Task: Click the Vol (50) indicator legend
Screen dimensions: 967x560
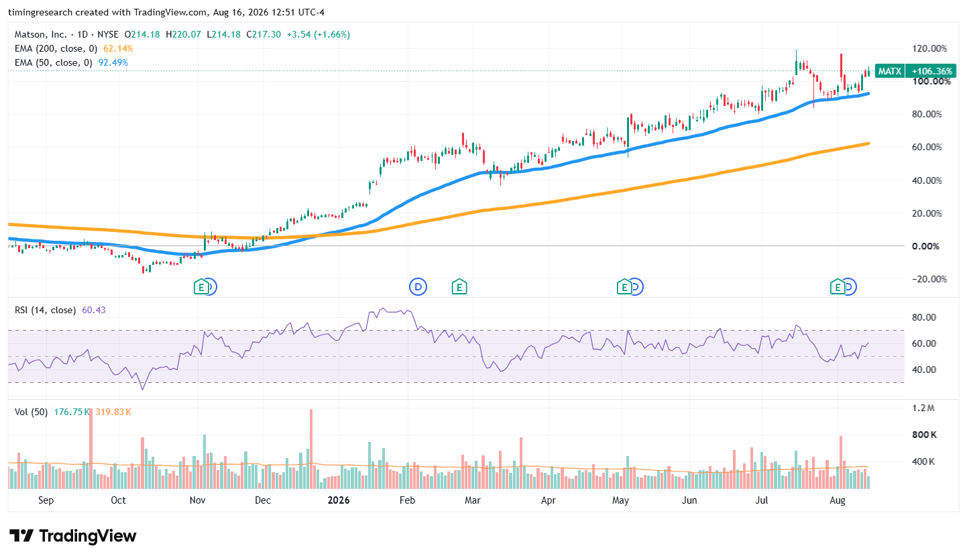Action: coord(31,412)
